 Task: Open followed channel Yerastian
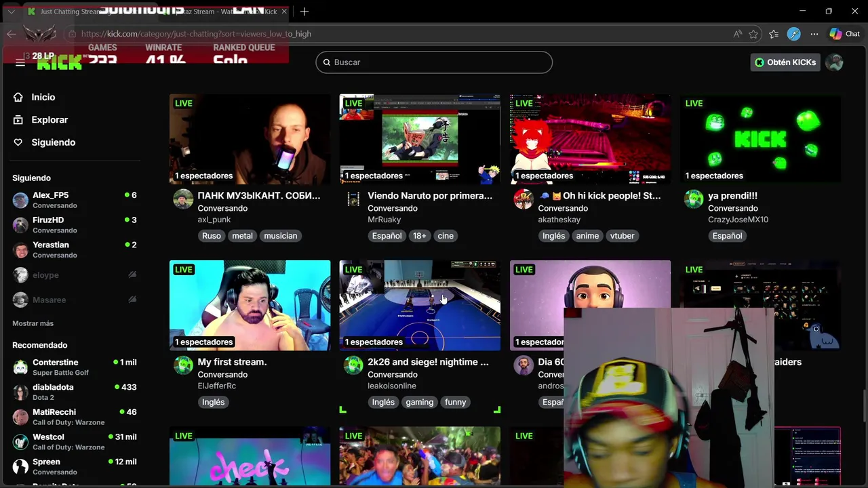pyautogui.click(x=75, y=249)
